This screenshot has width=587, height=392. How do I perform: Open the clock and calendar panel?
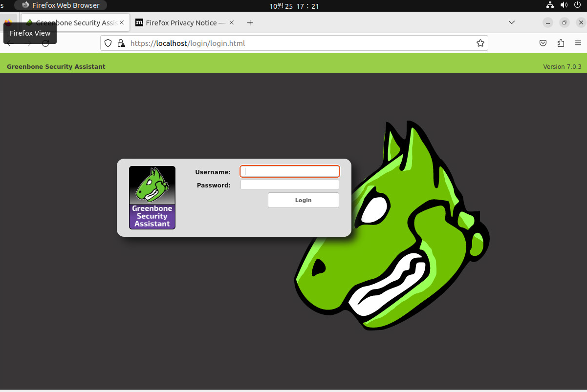294,6
